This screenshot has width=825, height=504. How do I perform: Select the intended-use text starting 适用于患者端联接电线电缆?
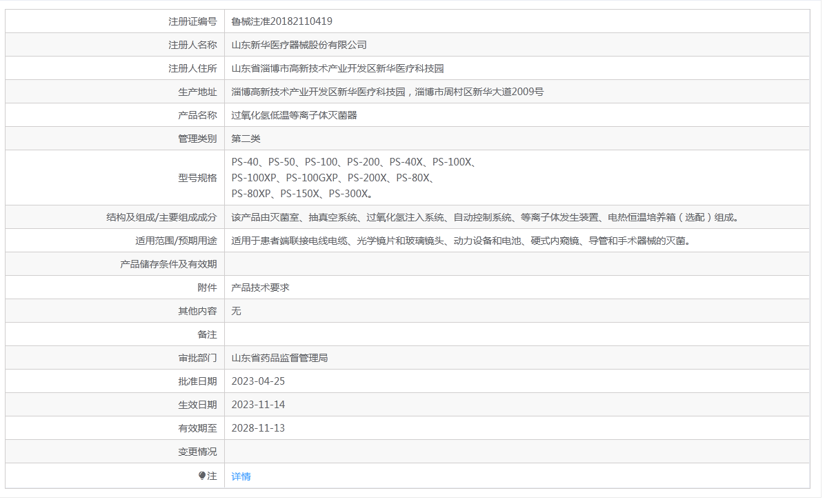[462, 241]
